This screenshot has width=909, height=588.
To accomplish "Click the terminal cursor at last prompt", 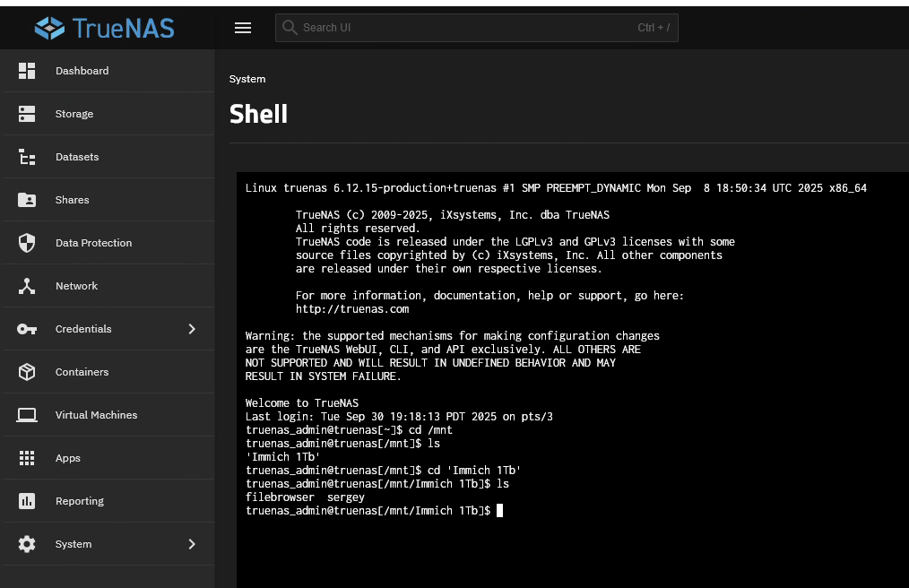I will click(x=499, y=510).
